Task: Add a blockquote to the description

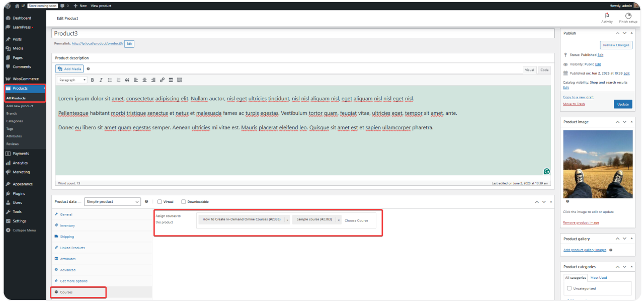Action: (x=127, y=80)
